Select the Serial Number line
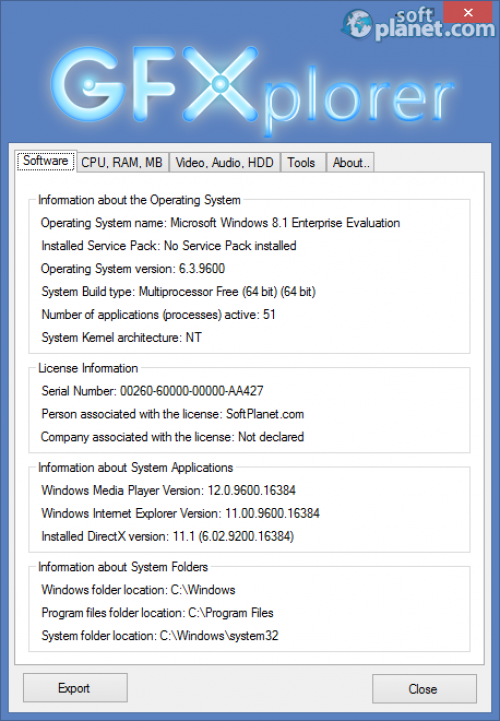The width and height of the screenshot is (500, 721). (x=152, y=391)
